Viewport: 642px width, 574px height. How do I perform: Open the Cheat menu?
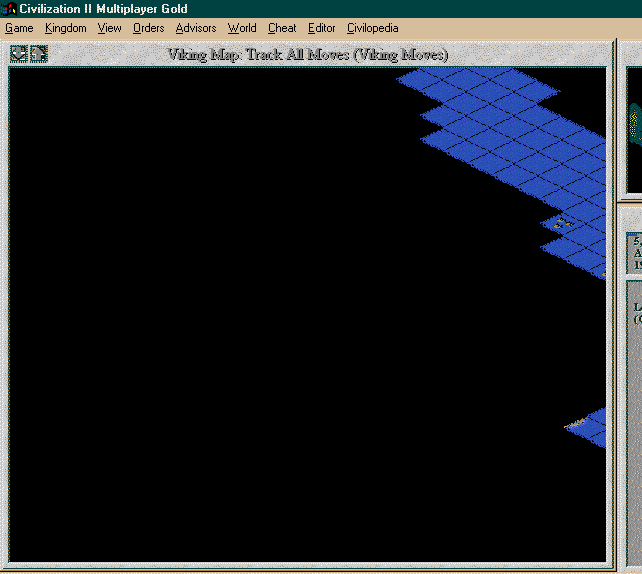tap(282, 28)
